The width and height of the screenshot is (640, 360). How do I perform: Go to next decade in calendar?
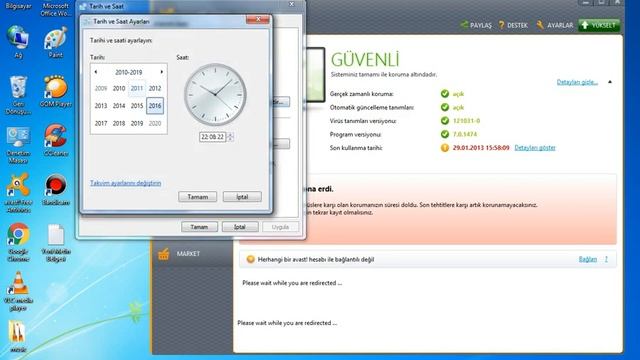click(x=162, y=72)
